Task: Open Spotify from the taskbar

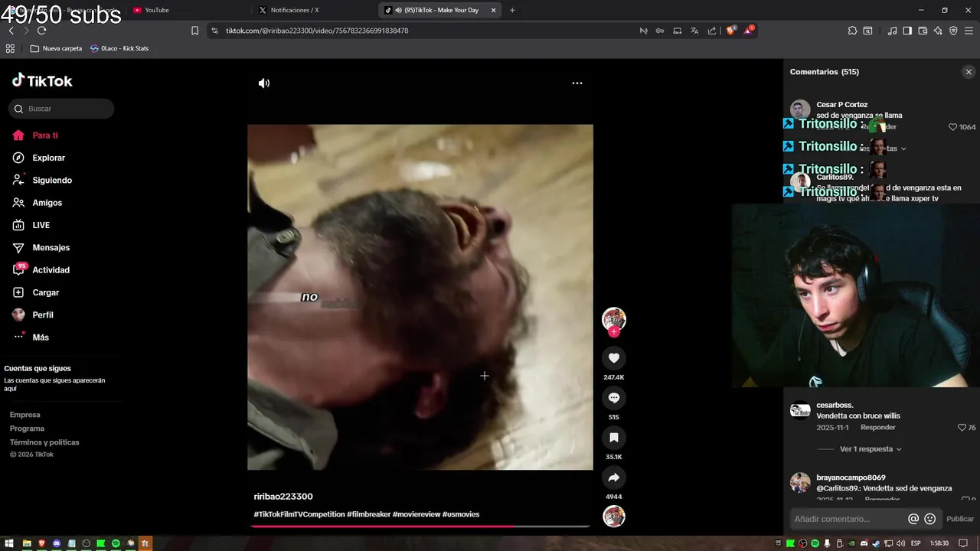Action: (116, 543)
